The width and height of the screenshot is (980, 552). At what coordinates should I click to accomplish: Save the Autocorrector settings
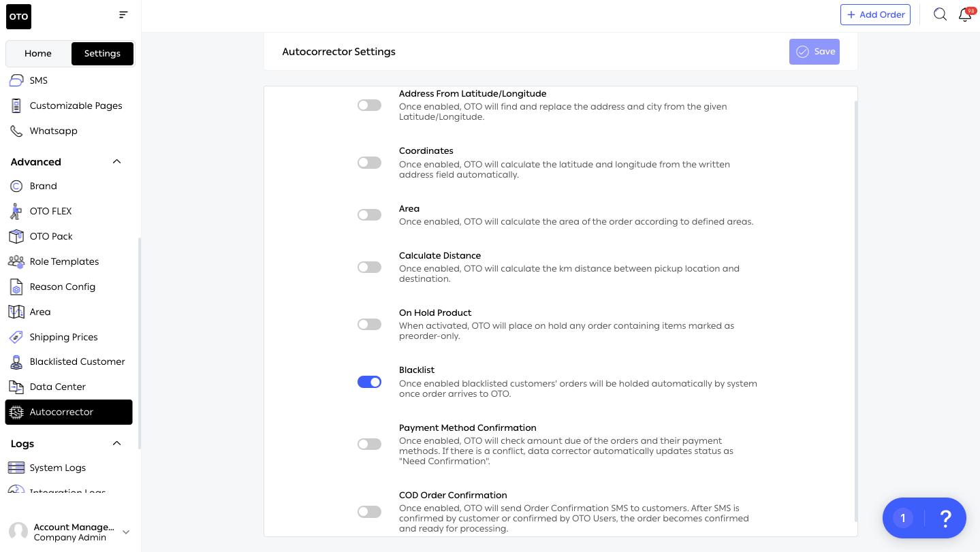point(815,52)
